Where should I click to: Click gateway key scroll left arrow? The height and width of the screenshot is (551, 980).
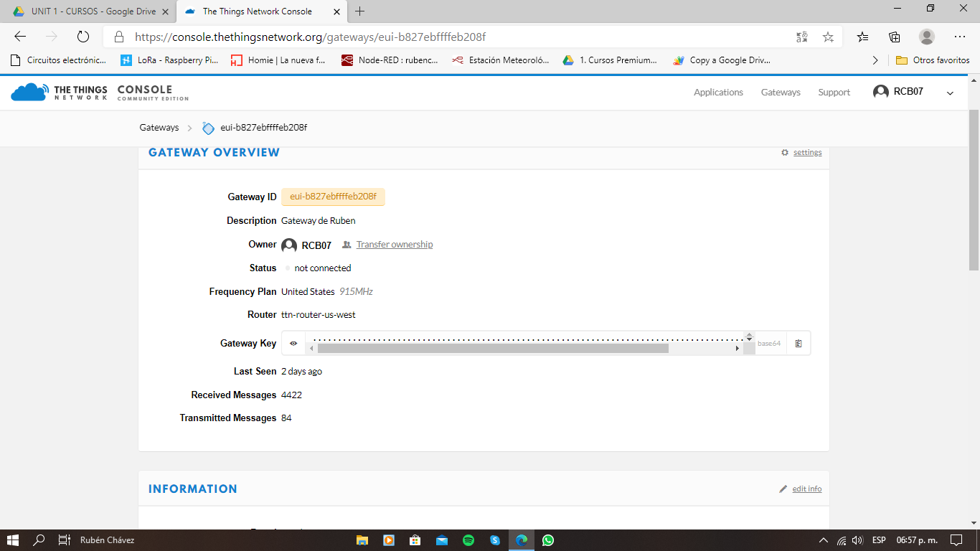point(311,349)
